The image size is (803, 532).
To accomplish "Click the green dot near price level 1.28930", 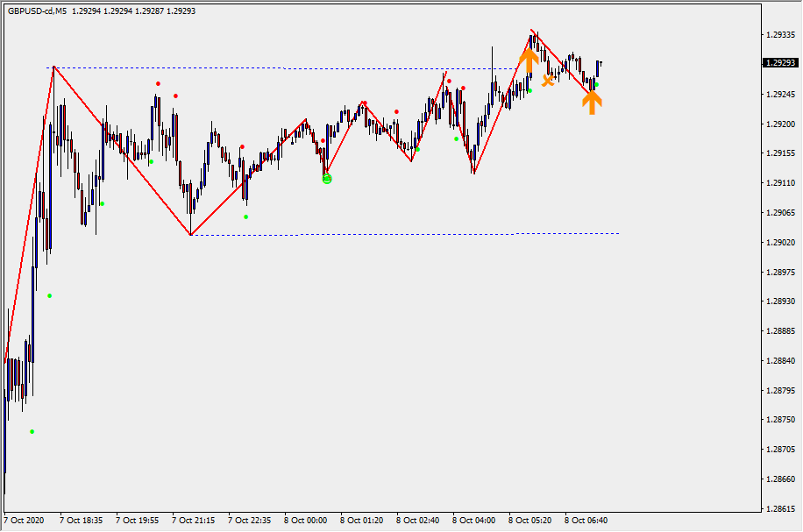I will 49,295.
